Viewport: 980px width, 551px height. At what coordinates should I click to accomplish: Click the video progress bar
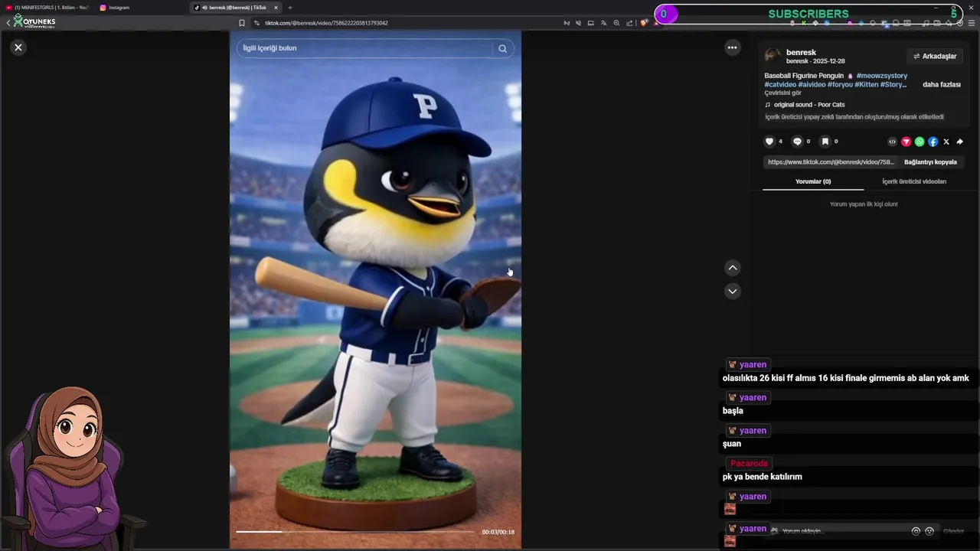(354, 531)
